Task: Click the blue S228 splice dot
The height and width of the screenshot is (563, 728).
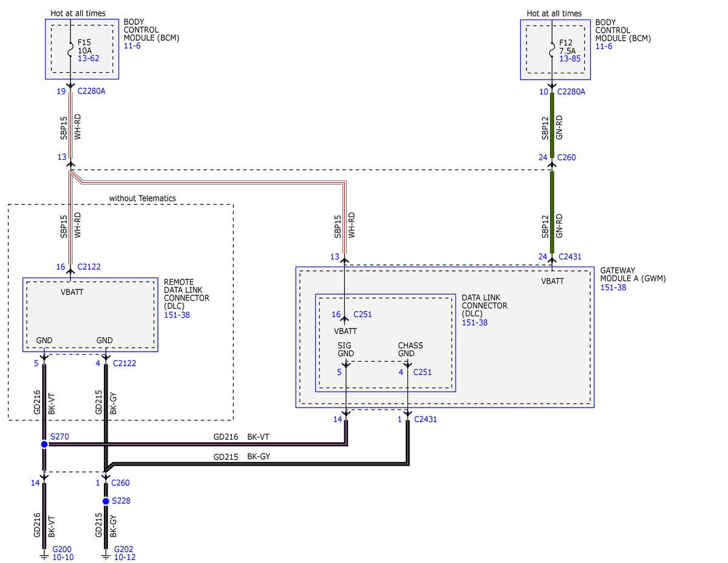Action: pyautogui.click(x=106, y=501)
